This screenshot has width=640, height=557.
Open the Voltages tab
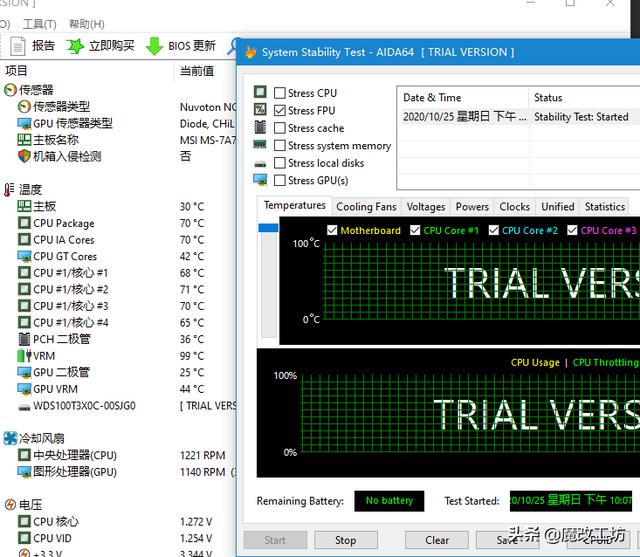(x=426, y=207)
